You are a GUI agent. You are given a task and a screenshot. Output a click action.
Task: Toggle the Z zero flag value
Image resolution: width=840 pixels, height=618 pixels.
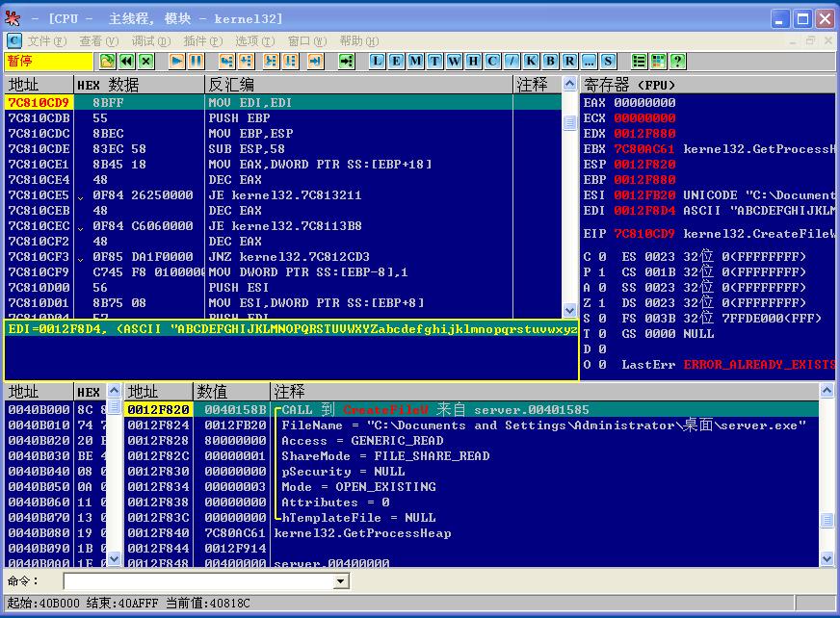tap(602, 303)
